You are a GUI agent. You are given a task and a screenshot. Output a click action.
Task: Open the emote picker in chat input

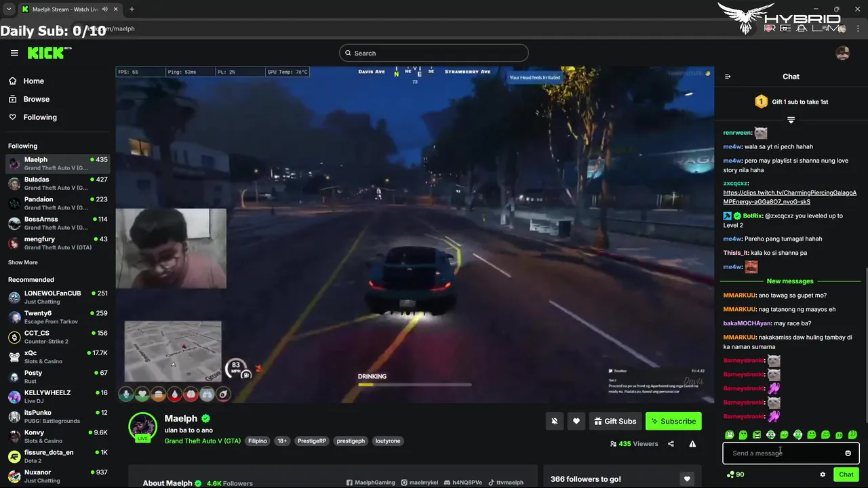click(x=848, y=453)
